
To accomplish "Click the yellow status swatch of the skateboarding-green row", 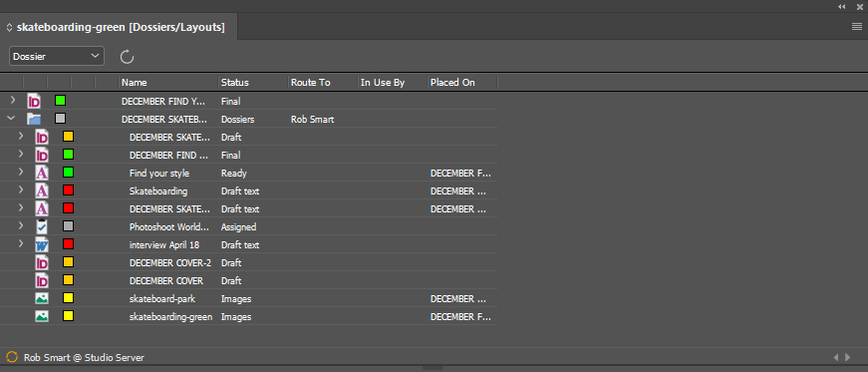I will (x=68, y=316).
